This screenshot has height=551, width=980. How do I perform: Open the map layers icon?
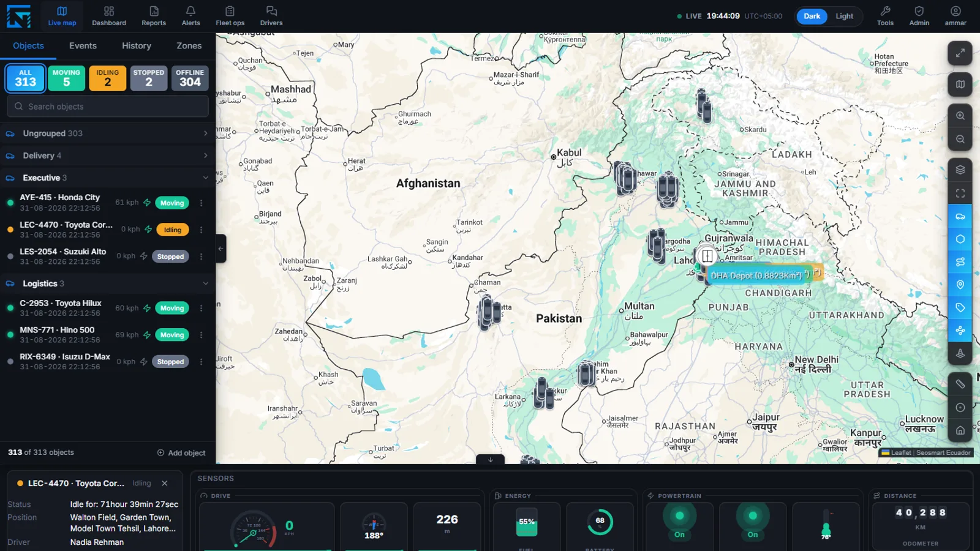(x=960, y=170)
